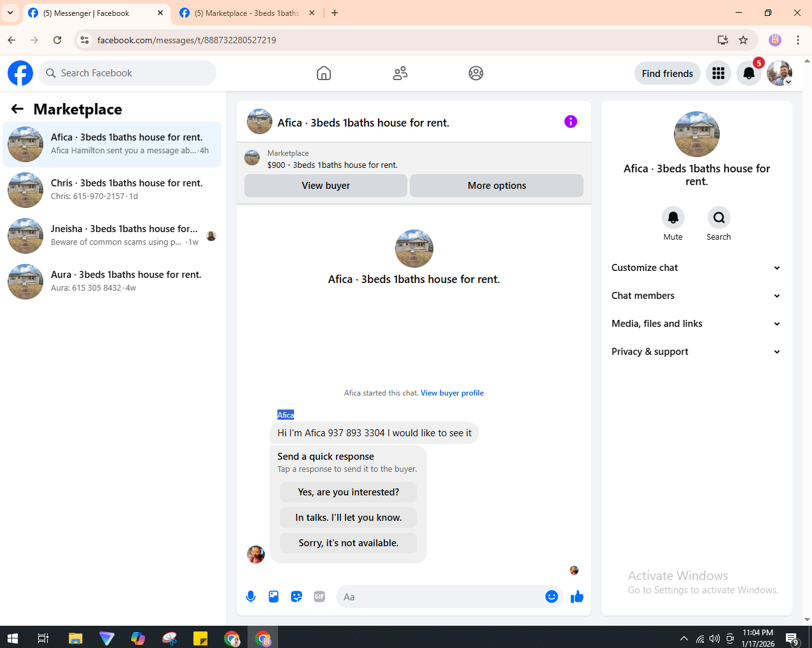Open the Groups icon in top navigation

coord(476,73)
